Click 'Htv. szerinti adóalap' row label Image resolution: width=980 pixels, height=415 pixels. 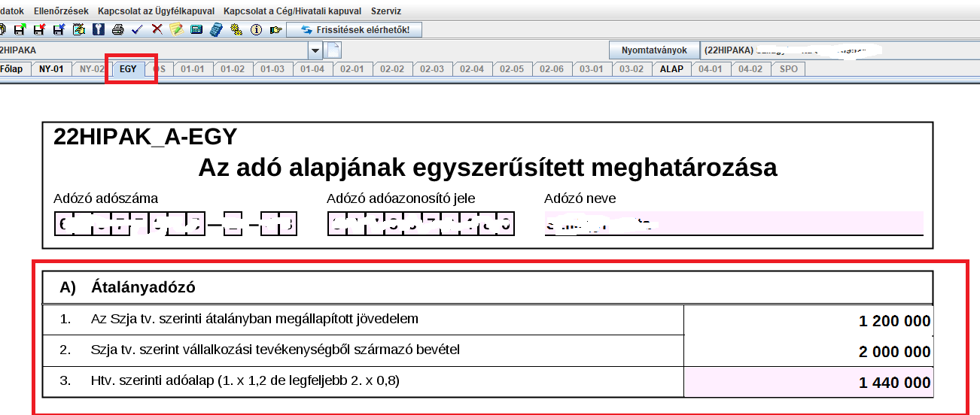[x=245, y=381]
